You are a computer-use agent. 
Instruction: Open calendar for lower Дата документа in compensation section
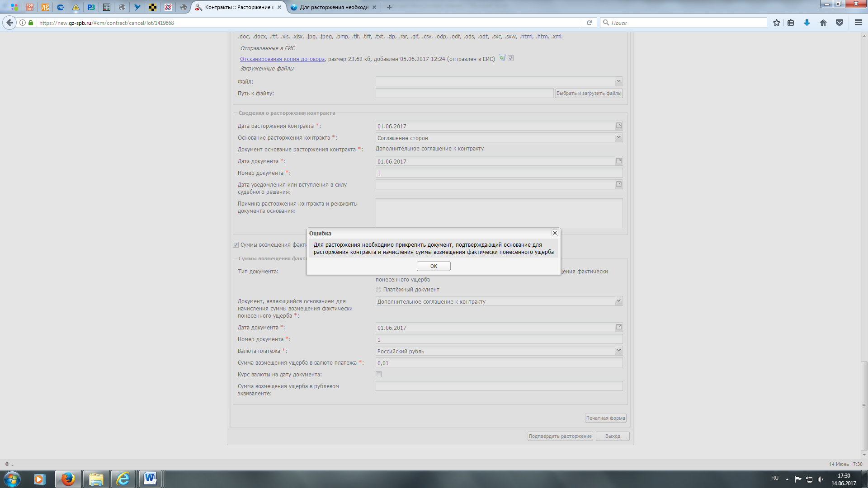coord(619,327)
